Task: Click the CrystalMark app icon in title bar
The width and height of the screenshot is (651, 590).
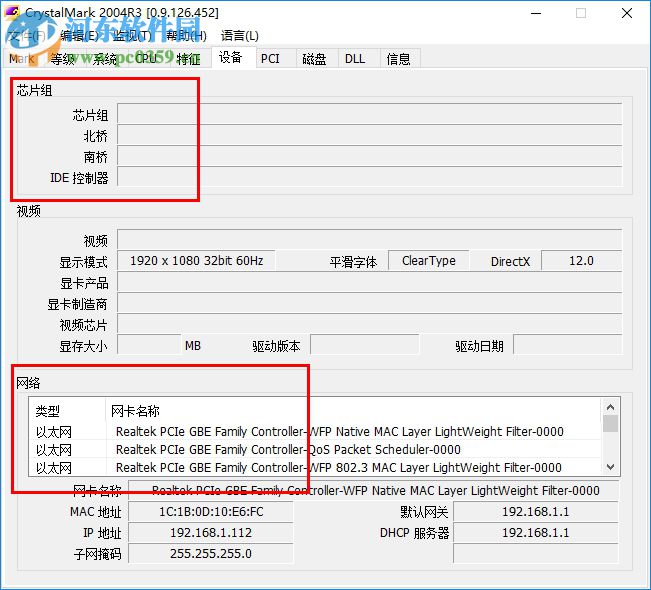Action: [x=12, y=12]
